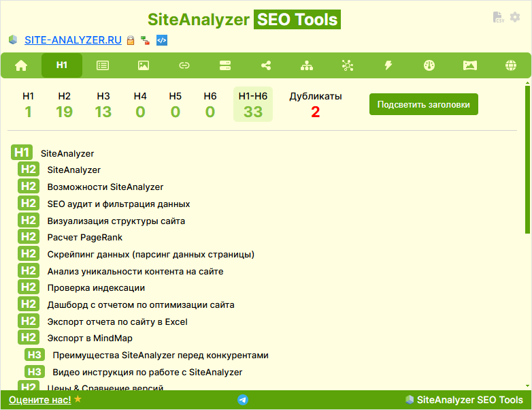
Task: Select heading SEO аудит и фильтрация данных
Action: pos(118,204)
